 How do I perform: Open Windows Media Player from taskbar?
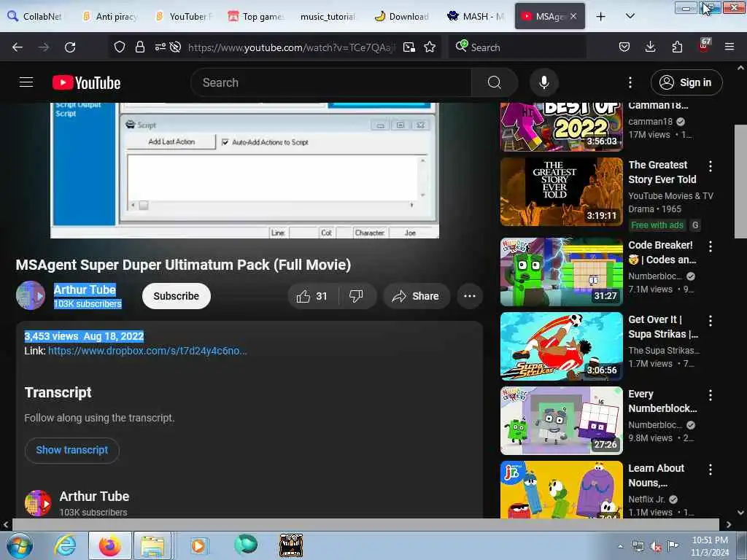pos(198,545)
